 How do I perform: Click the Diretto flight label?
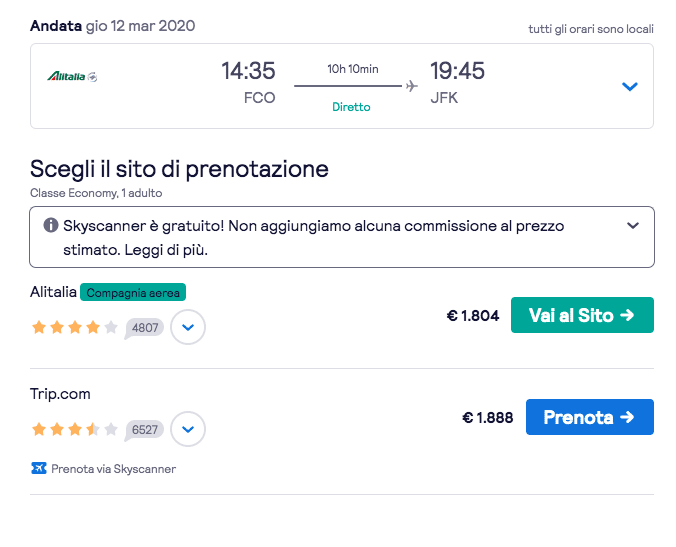pyautogui.click(x=351, y=107)
